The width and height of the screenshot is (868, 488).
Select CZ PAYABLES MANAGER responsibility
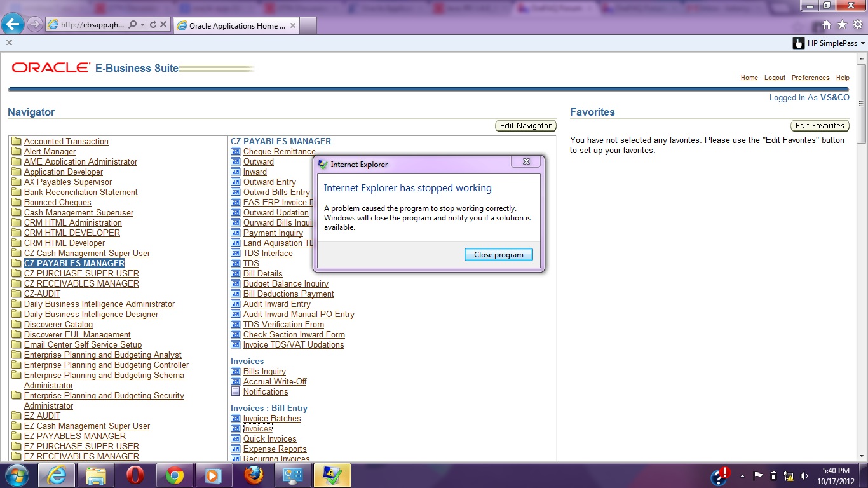[74, 263]
